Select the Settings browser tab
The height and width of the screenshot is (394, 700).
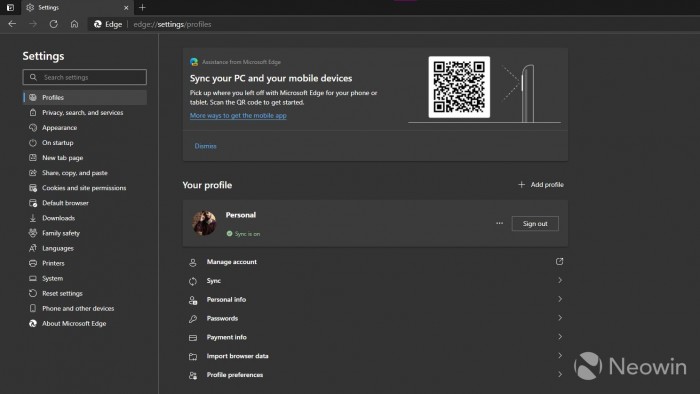[x=77, y=8]
